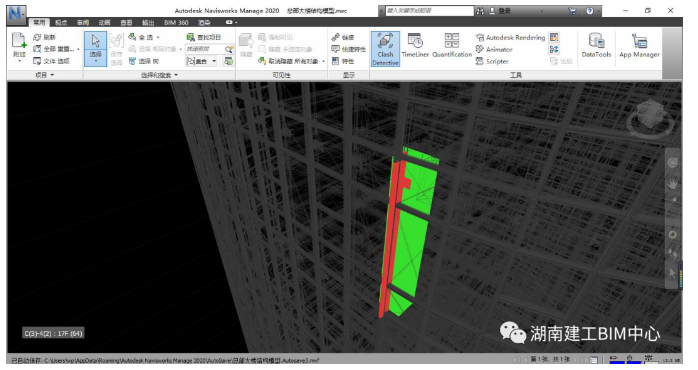This screenshot has width=698, height=370.
Task: Expand the Append (附加) dropdown arrow
Action: tap(19, 61)
